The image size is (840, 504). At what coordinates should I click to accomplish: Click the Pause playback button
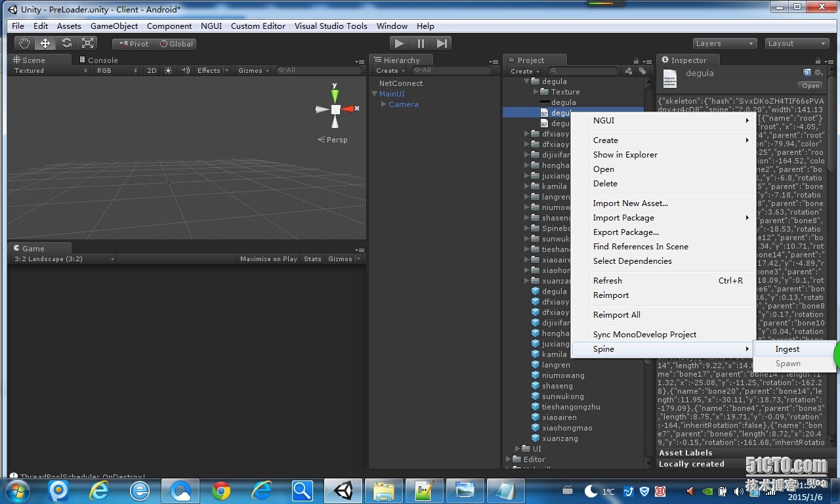point(421,43)
